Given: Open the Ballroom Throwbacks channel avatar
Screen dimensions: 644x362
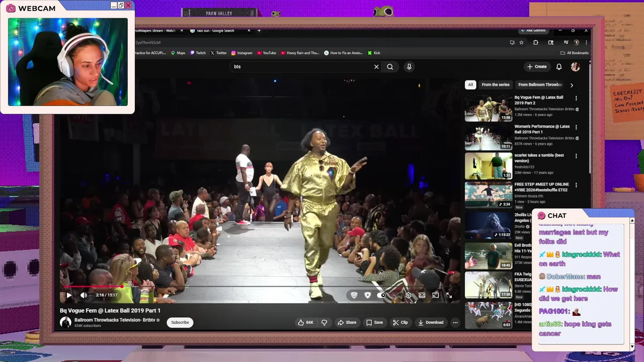Looking at the screenshot, I should click(65, 322).
